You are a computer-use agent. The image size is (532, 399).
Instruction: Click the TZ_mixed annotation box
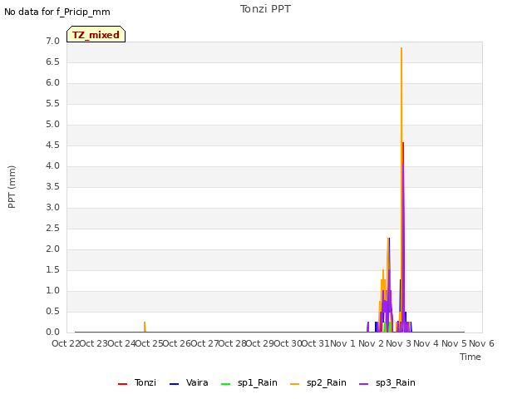96,34
